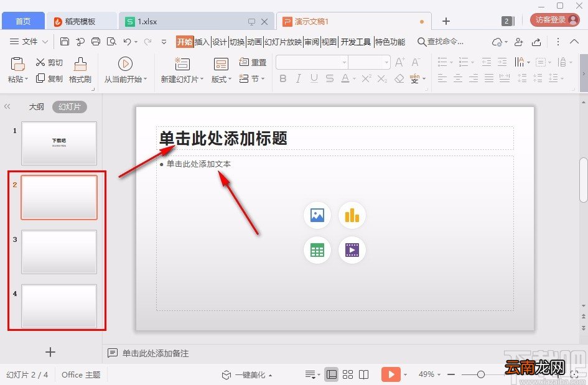Image resolution: width=588 pixels, height=385 pixels.
Task: Open the font color dropdown arrow
Action: (354, 79)
